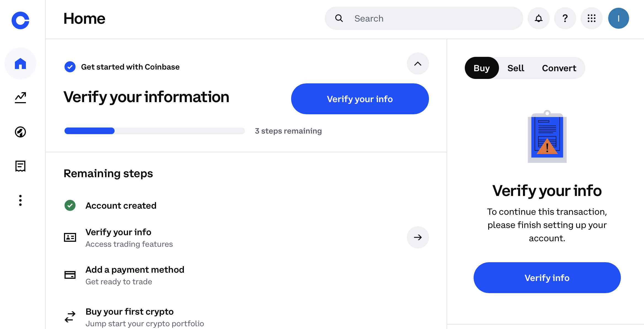Focus the Search input field
This screenshot has height=329, width=644.
point(424,18)
